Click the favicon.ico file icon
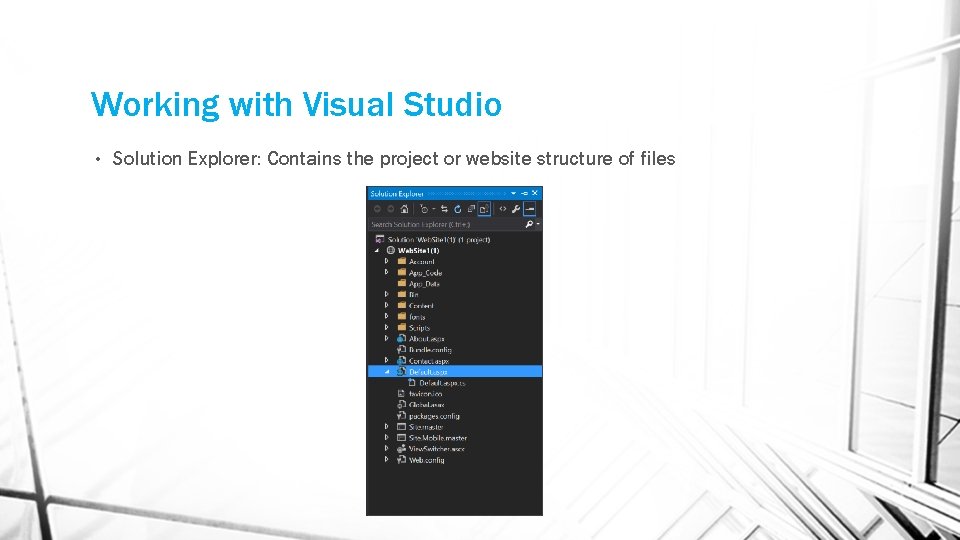960x540 pixels. 402,393
